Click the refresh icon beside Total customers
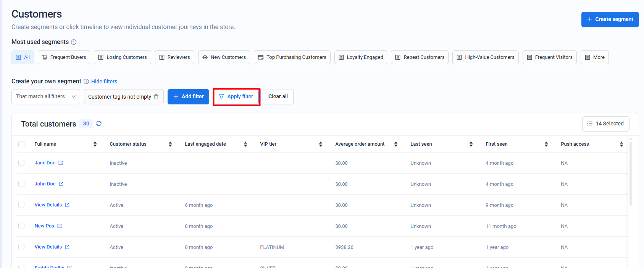 99,123
